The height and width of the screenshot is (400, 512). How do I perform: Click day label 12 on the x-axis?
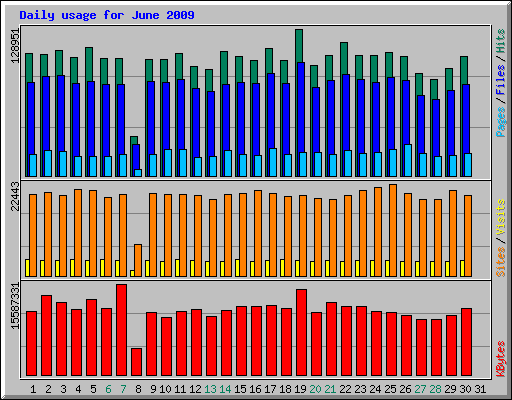(x=195, y=389)
